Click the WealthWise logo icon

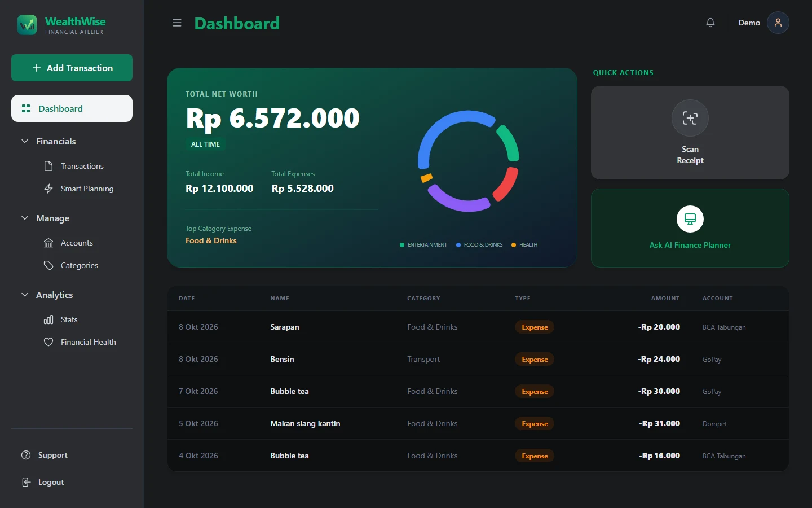click(x=27, y=25)
